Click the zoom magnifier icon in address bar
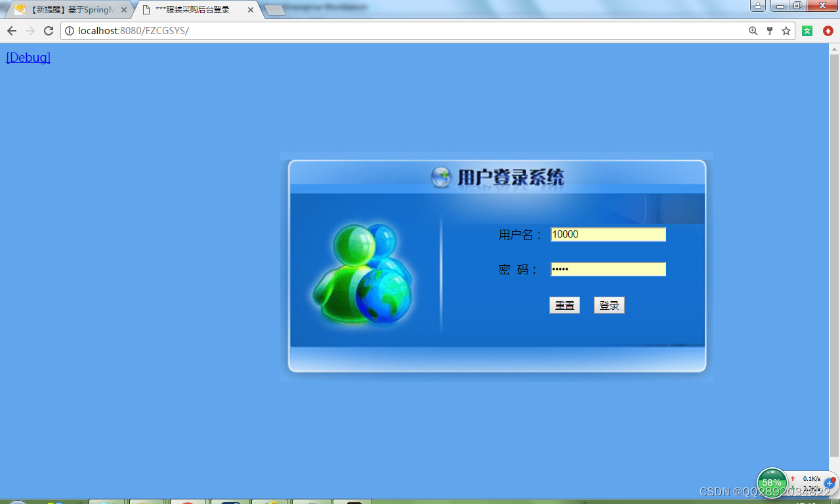The image size is (840, 504). (x=753, y=31)
